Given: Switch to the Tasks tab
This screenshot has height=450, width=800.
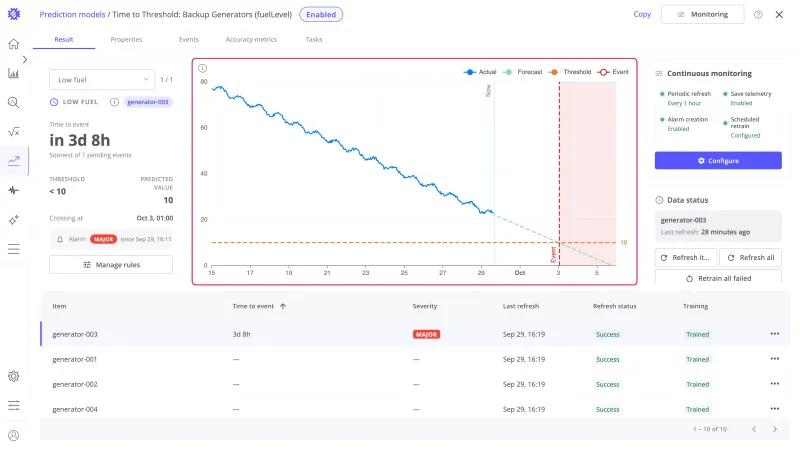Looking at the screenshot, I should (x=313, y=39).
